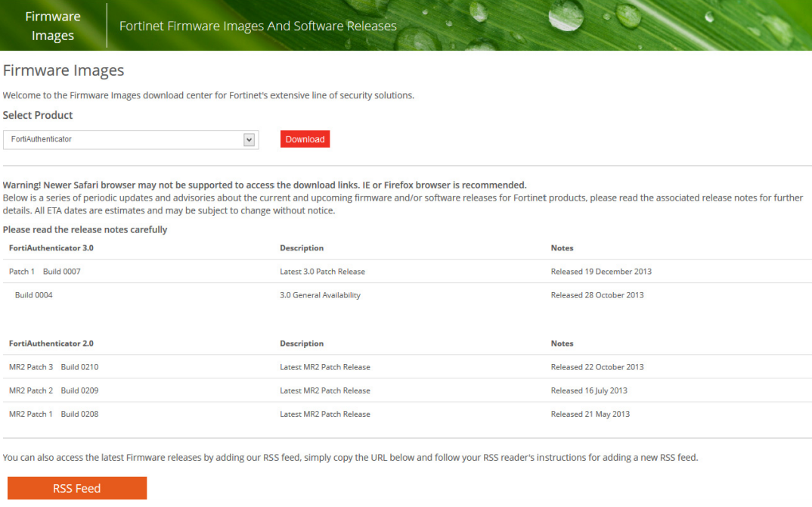Click MR2 Patch 1 release entry

31,414
